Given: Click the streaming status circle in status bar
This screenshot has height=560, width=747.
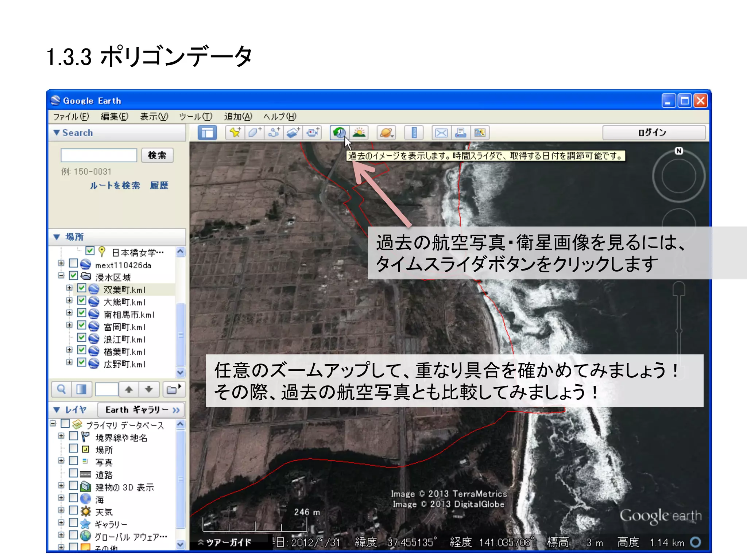Looking at the screenshot, I should [x=696, y=542].
